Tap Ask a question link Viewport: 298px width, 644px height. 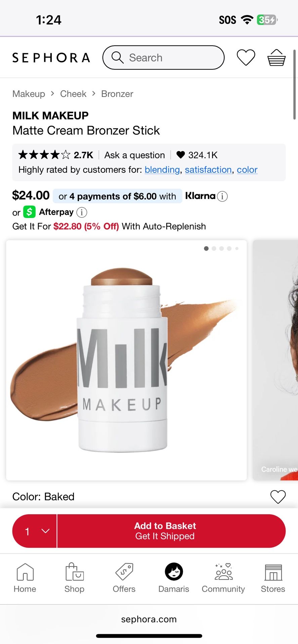point(134,155)
